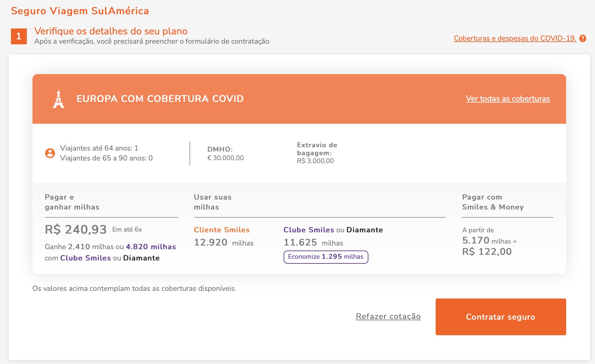The height and width of the screenshot is (364, 595).
Task: Click the Clube Smiles ou Diamante heading
Action: click(333, 230)
